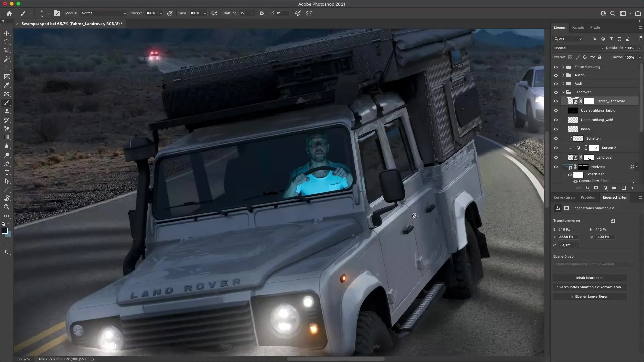The height and width of the screenshot is (362, 644).
Task: Click the Inhalt bearbeiten button
Action: (589, 278)
